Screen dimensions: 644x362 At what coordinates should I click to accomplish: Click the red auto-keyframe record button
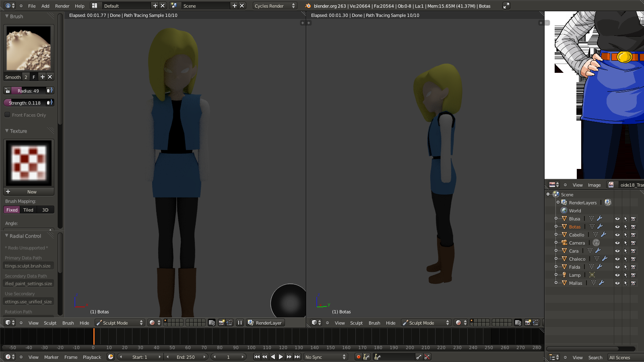[358, 357]
